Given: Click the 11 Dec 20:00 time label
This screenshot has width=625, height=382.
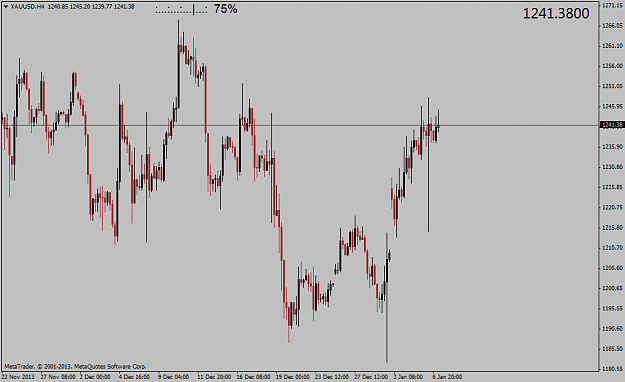Looking at the screenshot, I should point(214,377).
